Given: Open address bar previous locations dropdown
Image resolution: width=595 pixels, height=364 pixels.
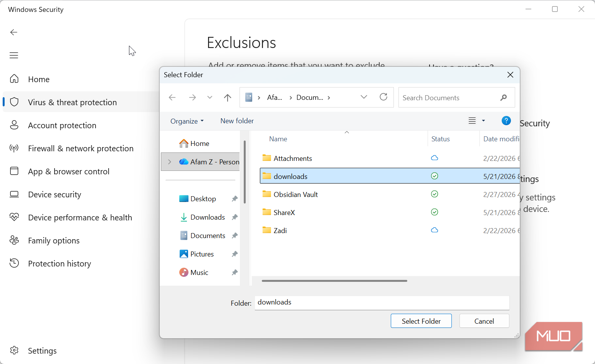Looking at the screenshot, I should pos(364,97).
